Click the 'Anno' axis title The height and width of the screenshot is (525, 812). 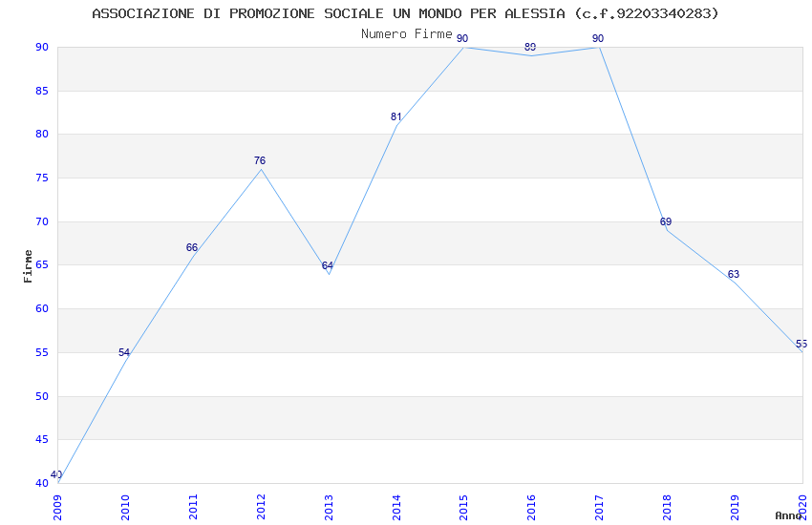coord(788,515)
